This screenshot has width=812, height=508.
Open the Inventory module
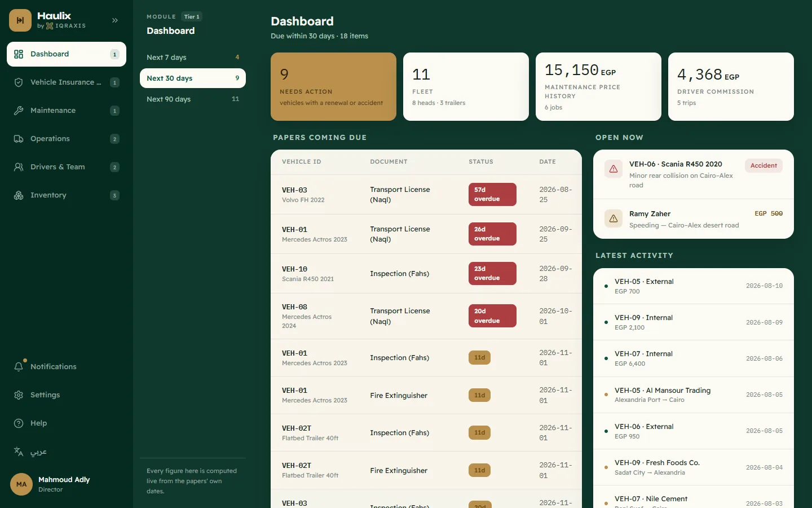pyautogui.click(x=67, y=195)
